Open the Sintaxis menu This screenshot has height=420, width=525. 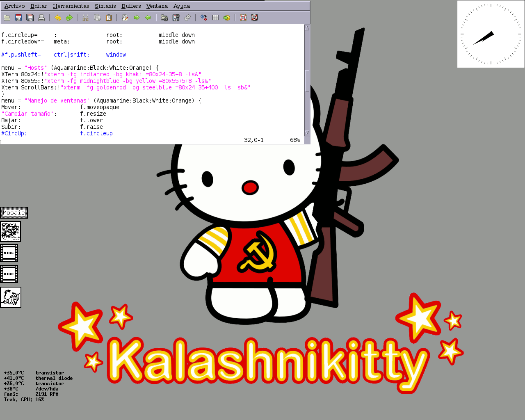105,6
